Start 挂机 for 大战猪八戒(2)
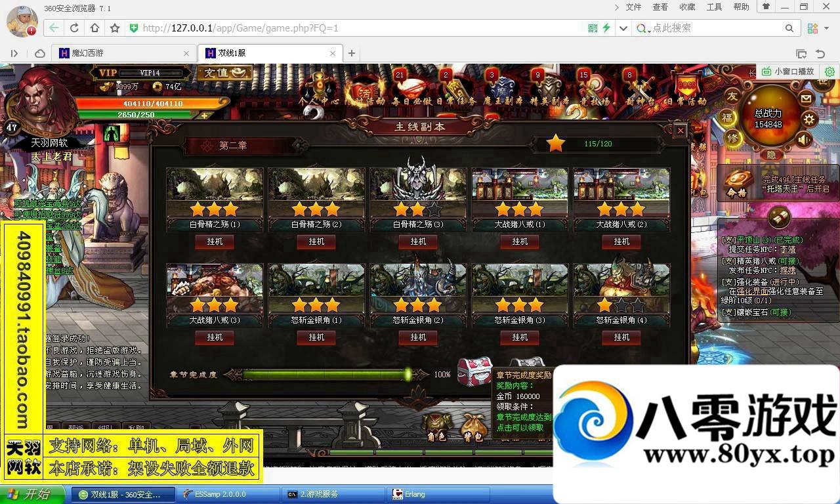 [621, 241]
